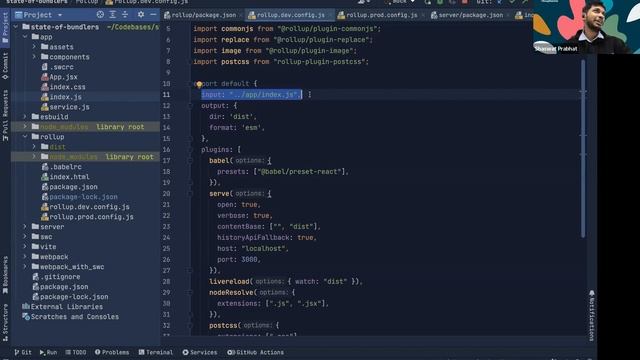Screen dimensions: 640x360
Task: Fold the postcss block at line 32
Action: [x=190, y=326]
